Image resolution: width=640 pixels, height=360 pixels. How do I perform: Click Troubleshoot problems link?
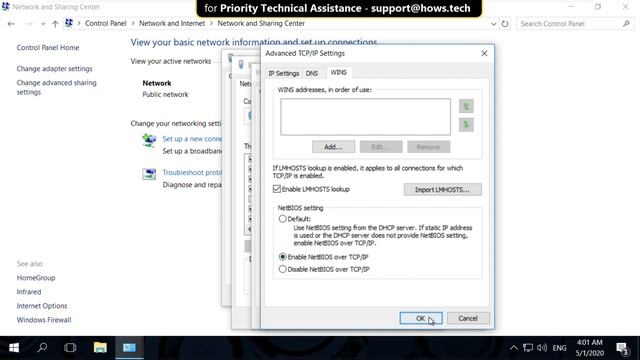pos(192,172)
